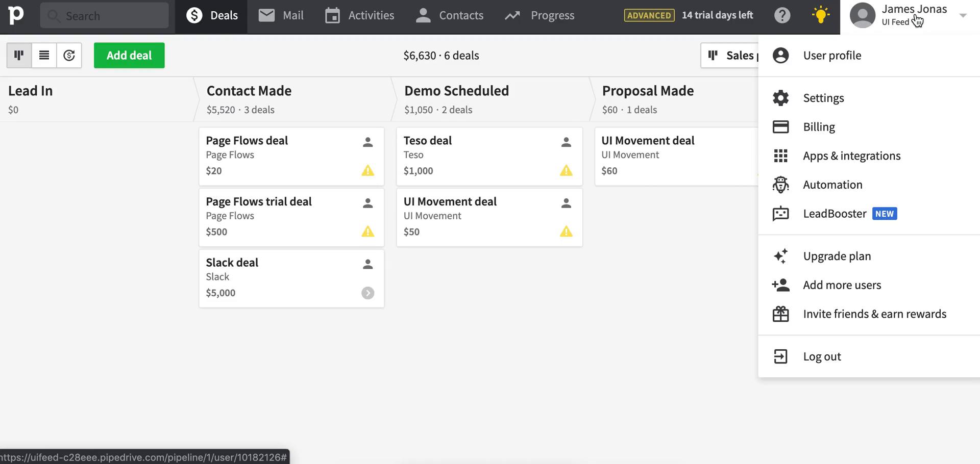The image size is (980, 464).
Task: Click the $5,000 value on Slack deal
Action: (x=220, y=293)
